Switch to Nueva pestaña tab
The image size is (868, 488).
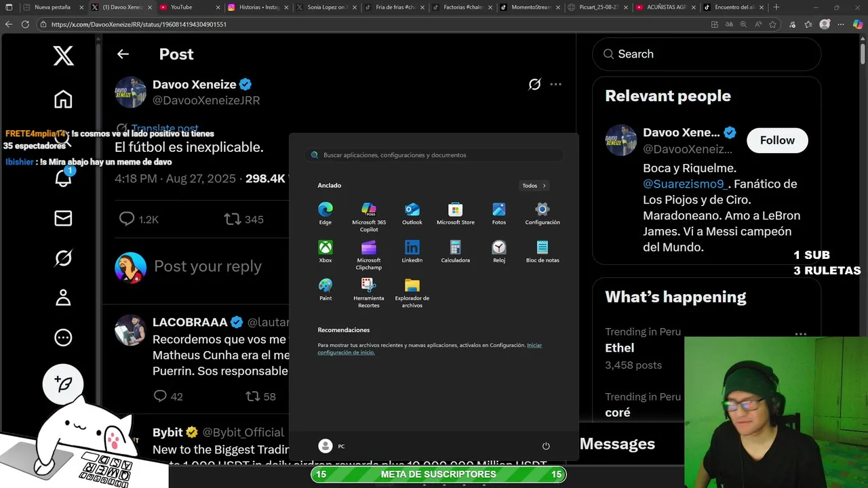[53, 7]
